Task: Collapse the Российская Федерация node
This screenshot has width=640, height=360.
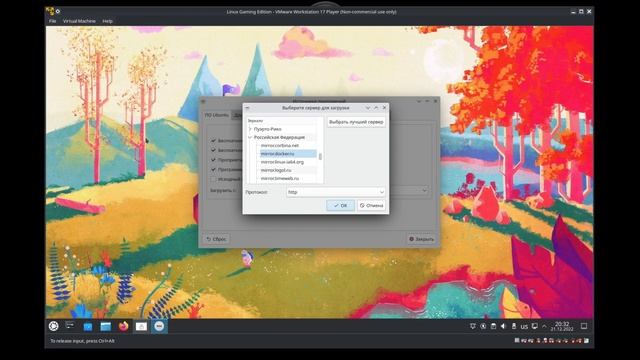Action: [250, 138]
